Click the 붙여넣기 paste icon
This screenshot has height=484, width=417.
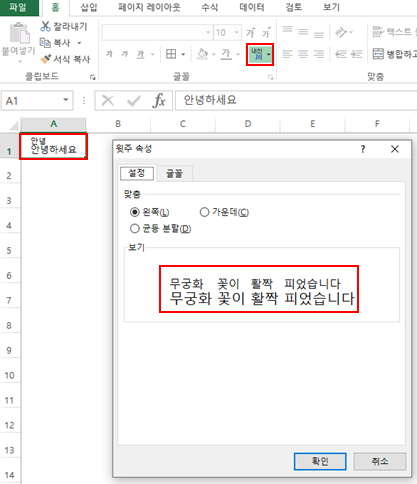(x=19, y=33)
